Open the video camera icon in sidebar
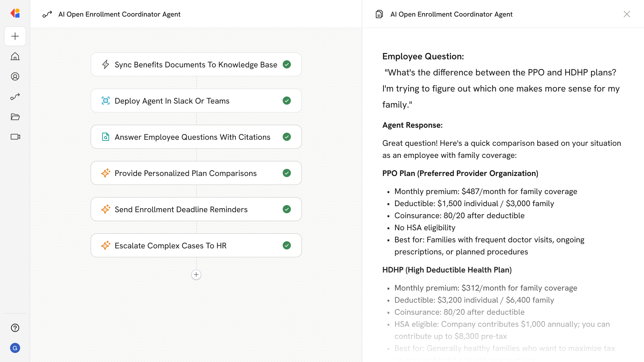This screenshot has width=644, height=362. pyautogui.click(x=15, y=137)
